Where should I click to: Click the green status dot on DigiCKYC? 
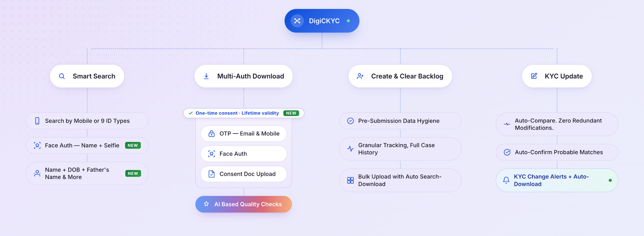click(x=348, y=21)
